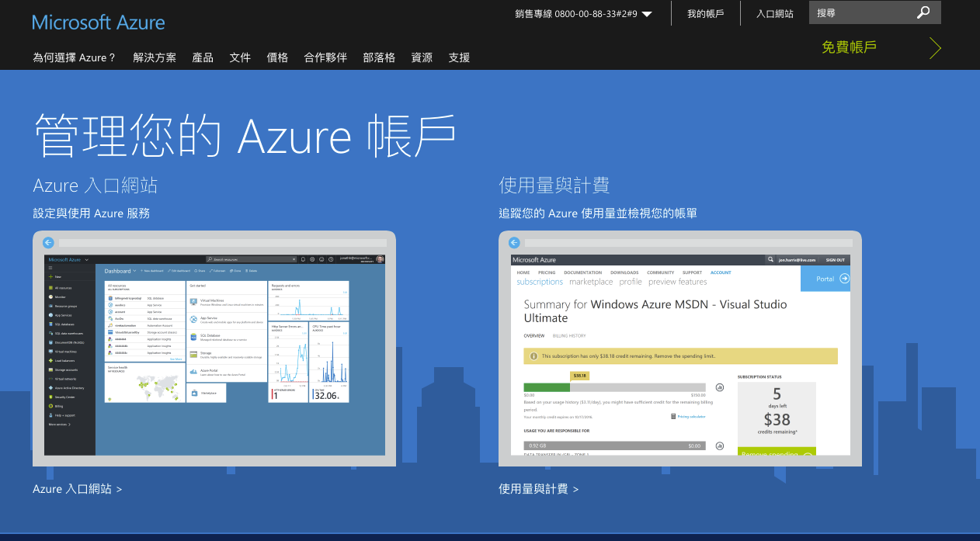Follow the '使用量與計費 >' link under the billing image
This screenshot has height=541, width=980.
(539, 489)
